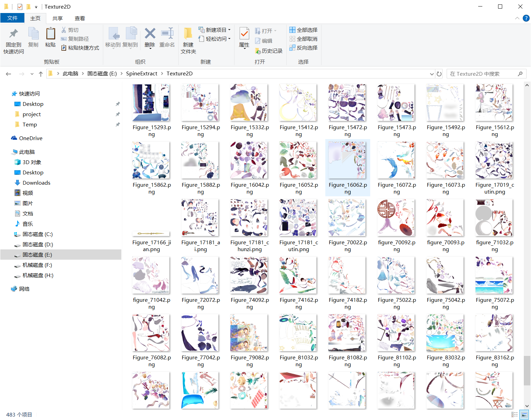The image size is (531, 420).
Task: Select OneDrive in the navigation pane
Action: point(31,138)
